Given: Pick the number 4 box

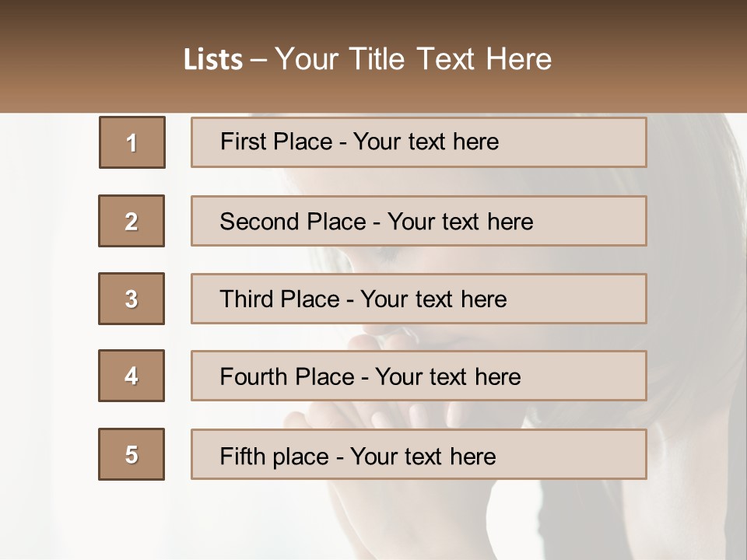Looking at the screenshot, I should (x=132, y=376).
